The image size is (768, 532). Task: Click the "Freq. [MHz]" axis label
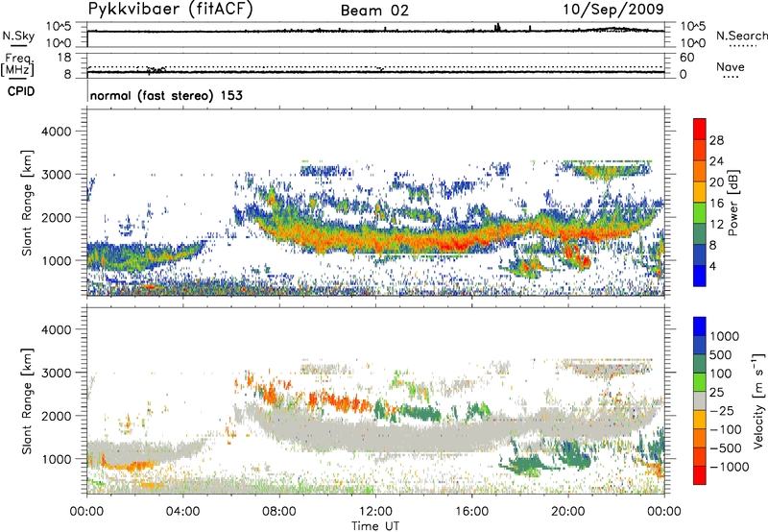click(18, 65)
